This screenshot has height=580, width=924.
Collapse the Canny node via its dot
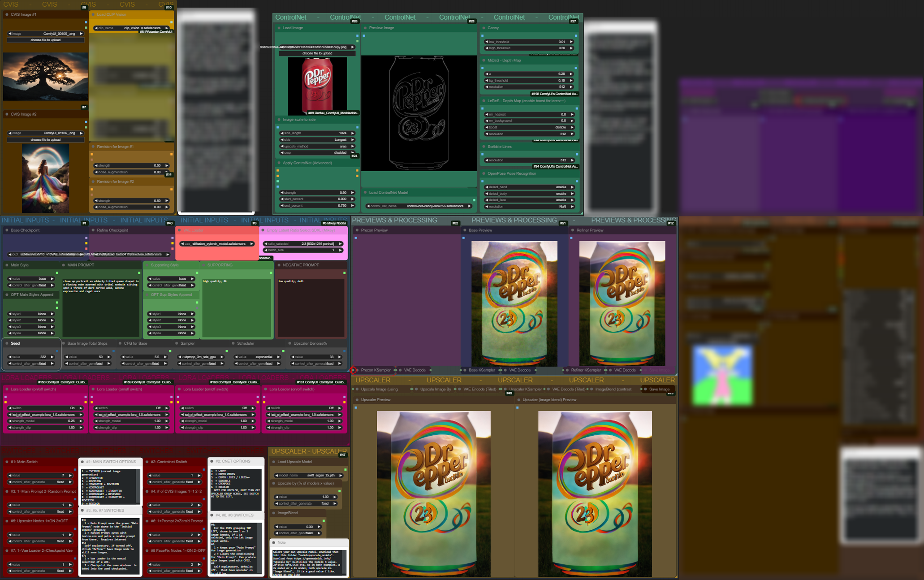(484, 28)
